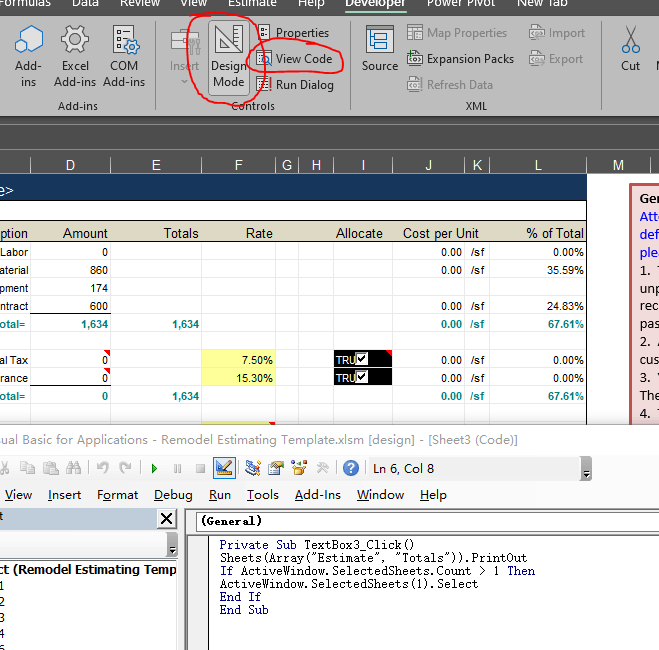Select column L header
Viewport: 659px width, 650px height.
pos(538,165)
